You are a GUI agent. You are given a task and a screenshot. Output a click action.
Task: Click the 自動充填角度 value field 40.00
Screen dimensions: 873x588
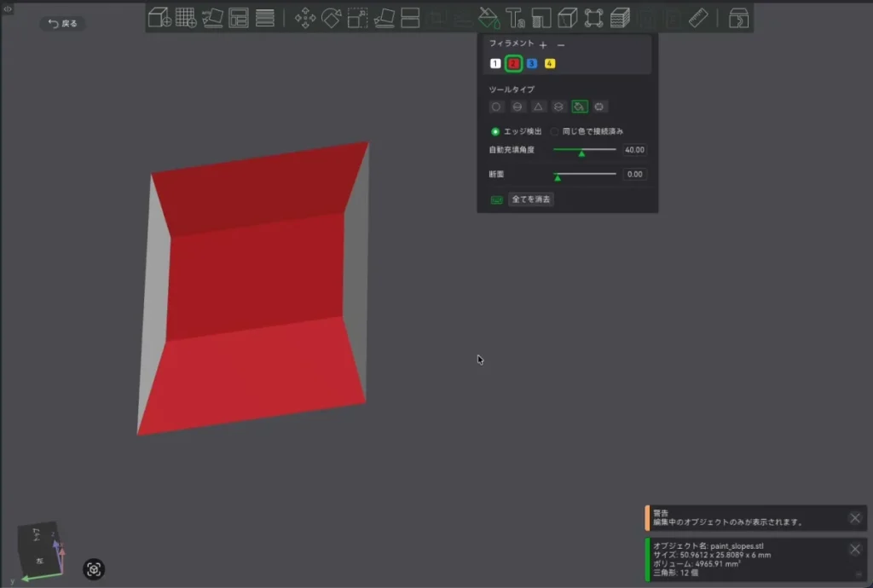[634, 150]
